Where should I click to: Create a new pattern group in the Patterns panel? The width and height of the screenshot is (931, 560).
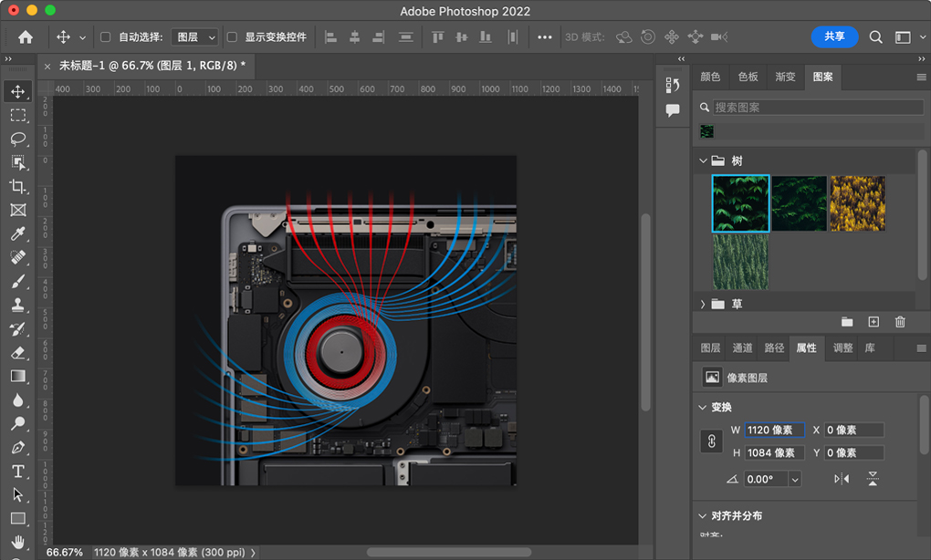tap(847, 322)
